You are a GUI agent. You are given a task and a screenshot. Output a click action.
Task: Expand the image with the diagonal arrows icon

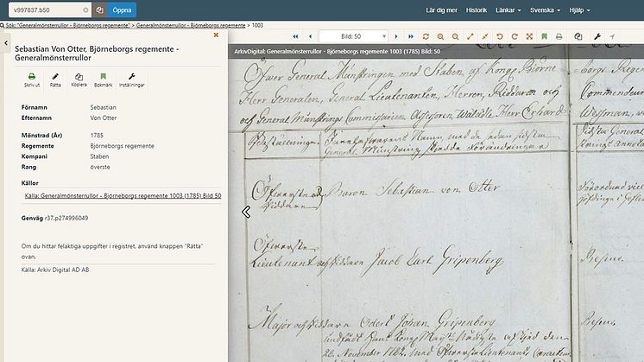click(470, 36)
